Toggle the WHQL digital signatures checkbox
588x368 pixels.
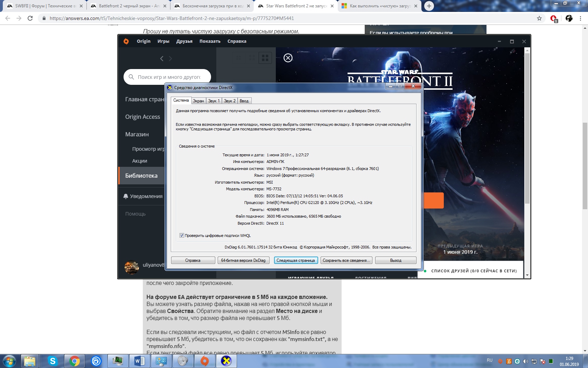click(182, 236)
